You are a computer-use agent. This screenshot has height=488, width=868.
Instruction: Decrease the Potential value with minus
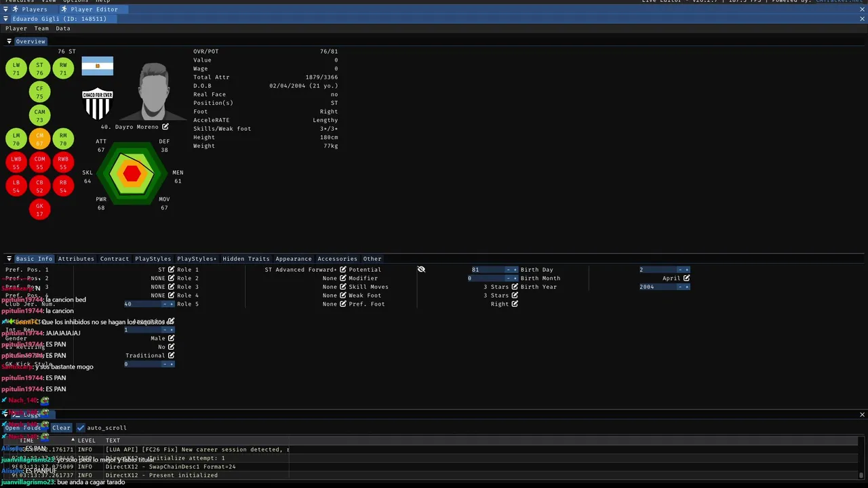click(508, 270)
